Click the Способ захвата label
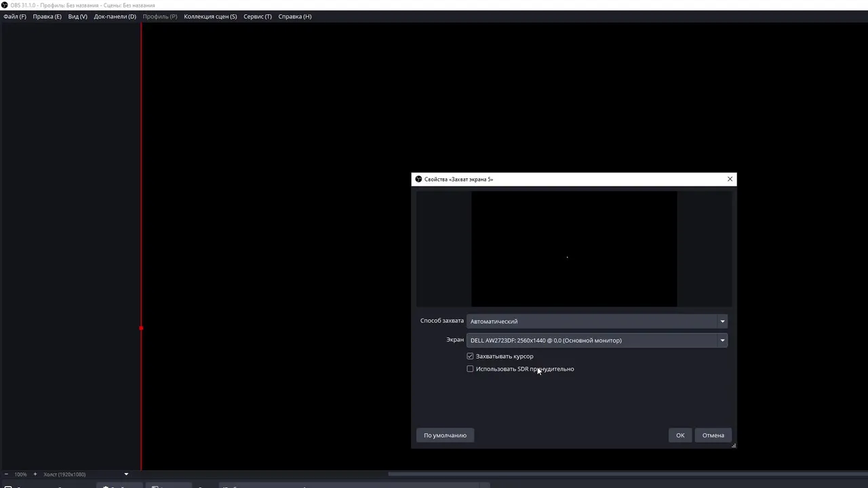This screenshot has height=488, width=868. (x=441, y=321)
